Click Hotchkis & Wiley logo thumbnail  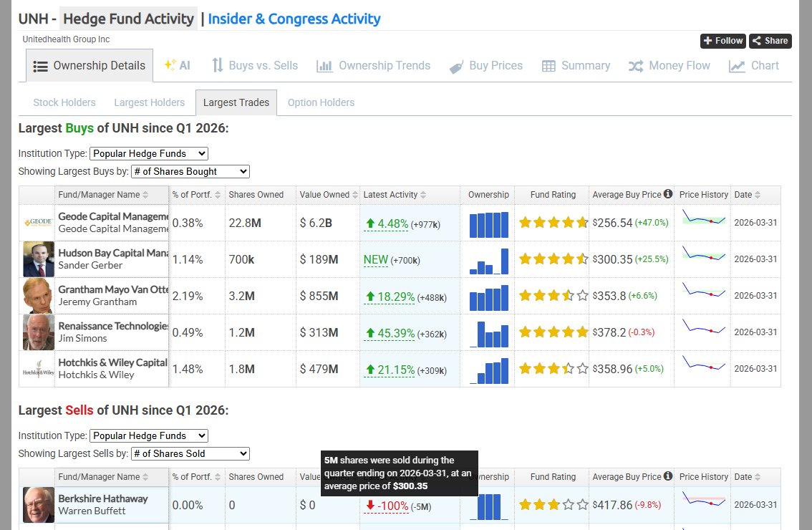(x=39, y=369)
